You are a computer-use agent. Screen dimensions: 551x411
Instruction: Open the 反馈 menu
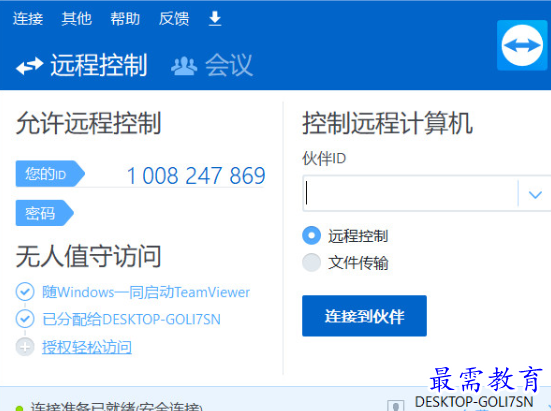coord(174,19)
